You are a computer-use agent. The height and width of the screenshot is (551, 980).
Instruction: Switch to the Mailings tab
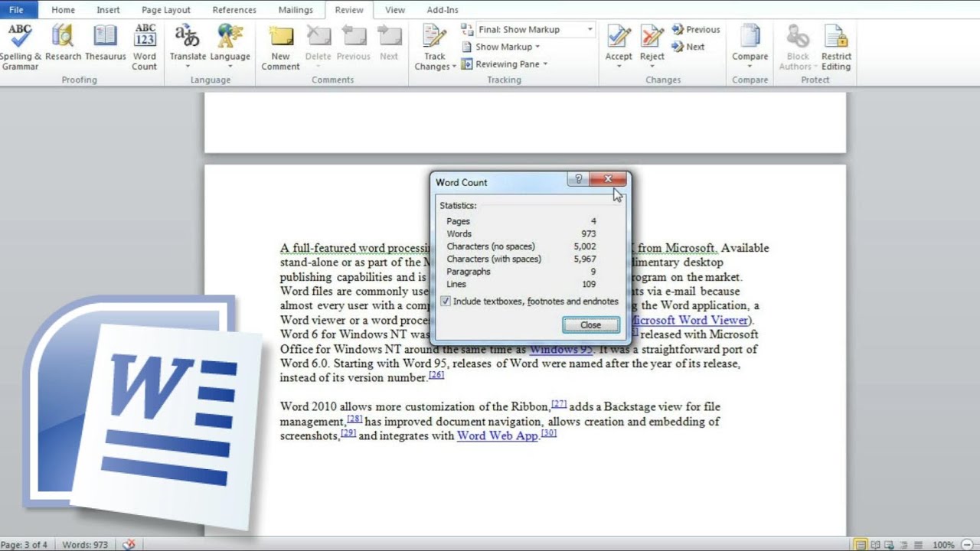(x=296, y=10)
